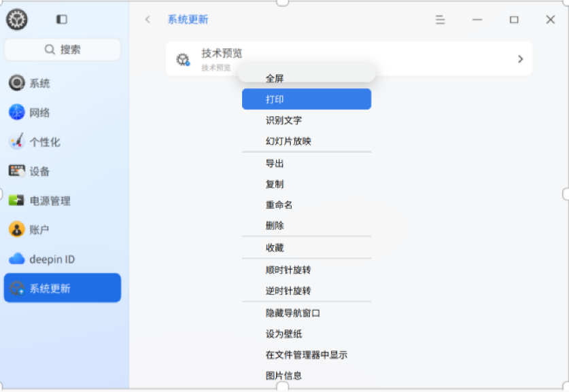Screen dimensions: 569x392
Task: Open the hamburger main menu icon
Action: click(x=441, y=20)
